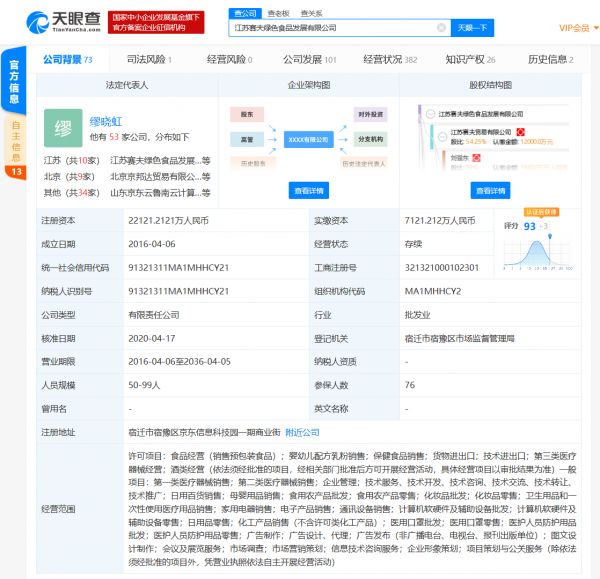Click the green legal representative avatar
The width and height of the screenshot is (600, 579).
pos(62,129)
